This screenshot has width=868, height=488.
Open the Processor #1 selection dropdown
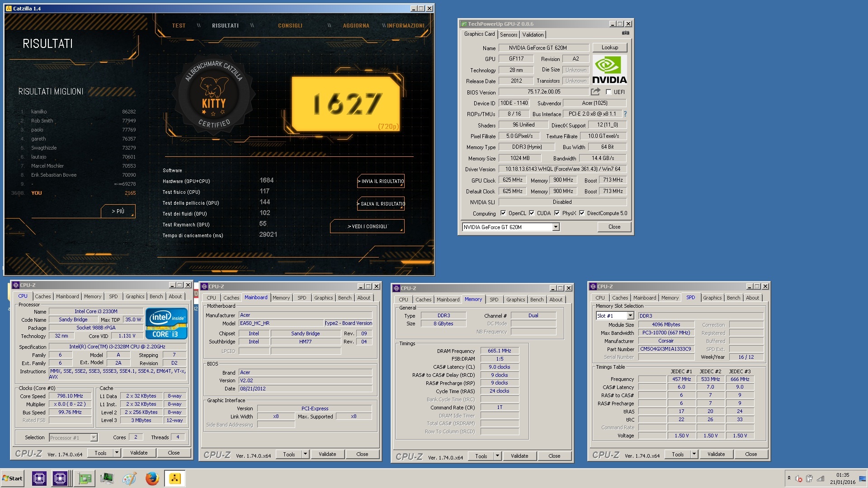click(94, 437)
